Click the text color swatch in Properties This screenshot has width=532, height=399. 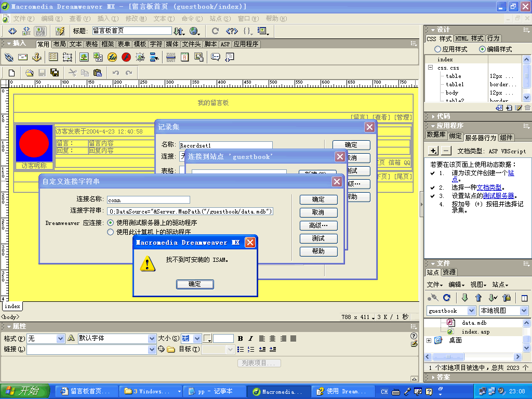pyautogui.click(x=208, y=338)
